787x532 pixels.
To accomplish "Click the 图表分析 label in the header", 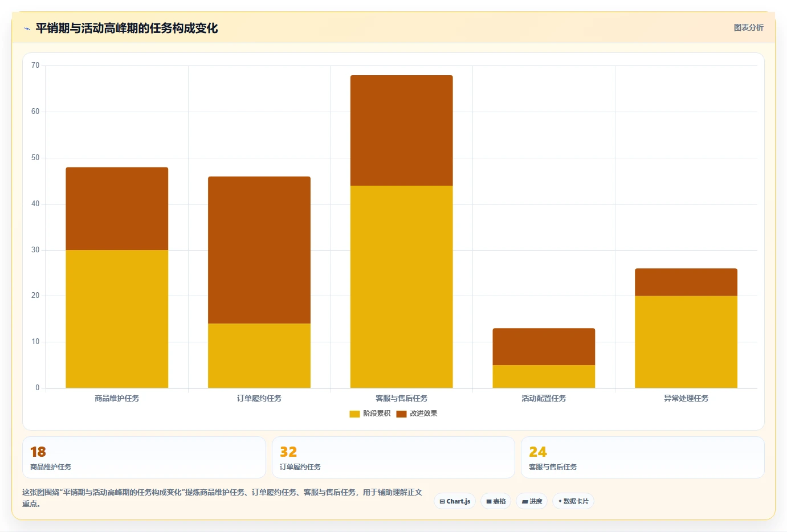I will (x=748, y=27).
